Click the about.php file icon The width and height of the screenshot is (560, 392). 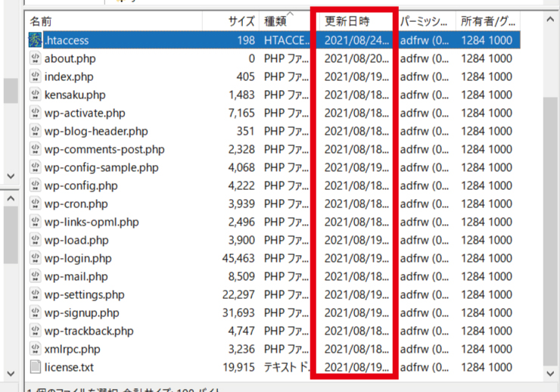coord(36,58)
